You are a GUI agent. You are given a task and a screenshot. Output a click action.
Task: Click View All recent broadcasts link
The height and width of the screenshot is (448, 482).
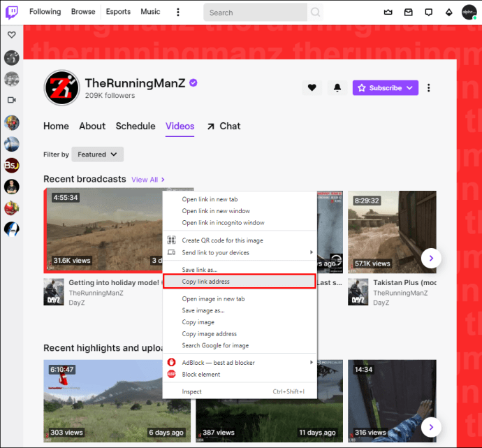[x=148, y=180]
